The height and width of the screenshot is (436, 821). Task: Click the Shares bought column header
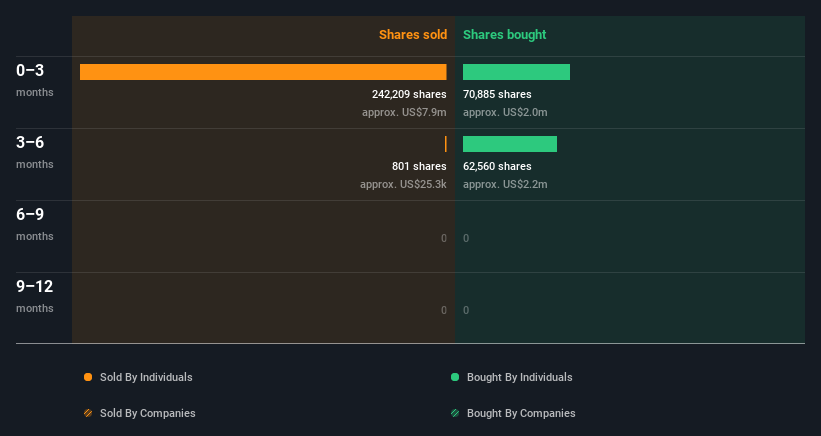[x=505, y=35]
